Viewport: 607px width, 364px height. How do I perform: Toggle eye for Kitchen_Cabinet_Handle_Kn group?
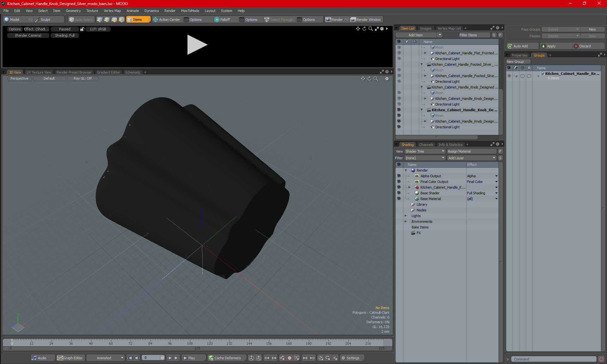tap(509, 76)
